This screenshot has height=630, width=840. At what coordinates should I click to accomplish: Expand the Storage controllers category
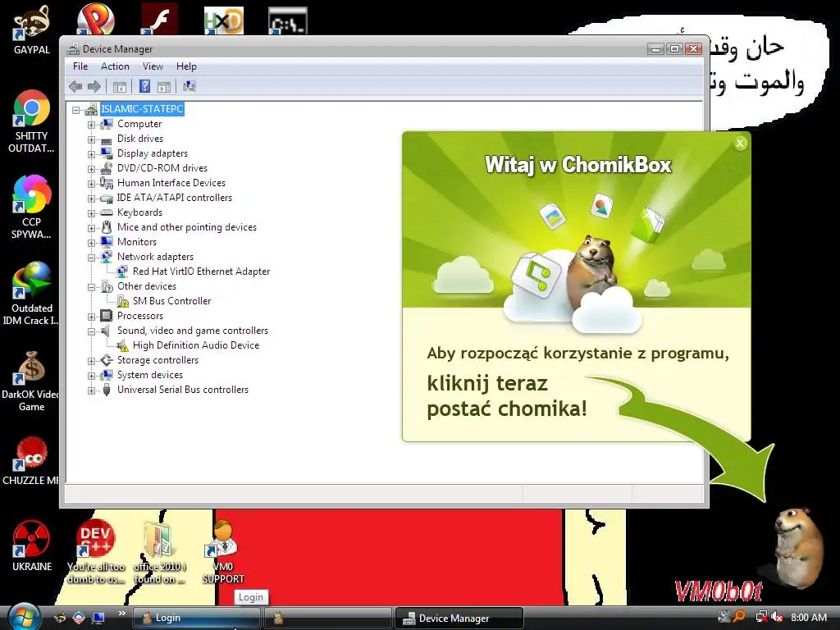point(92,361)
